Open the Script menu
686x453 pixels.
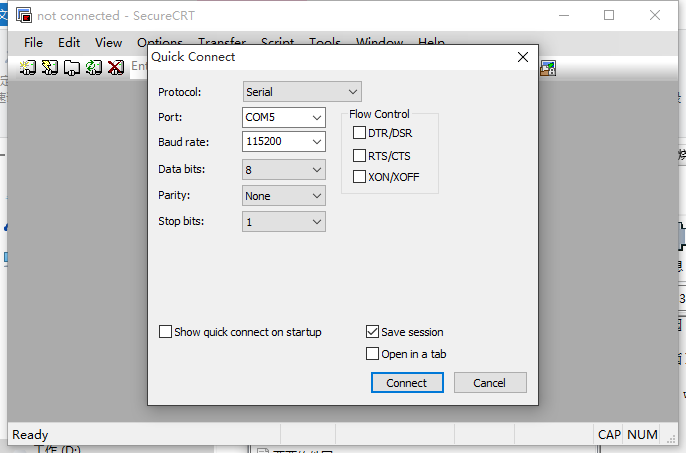click(x=277, y=41)
